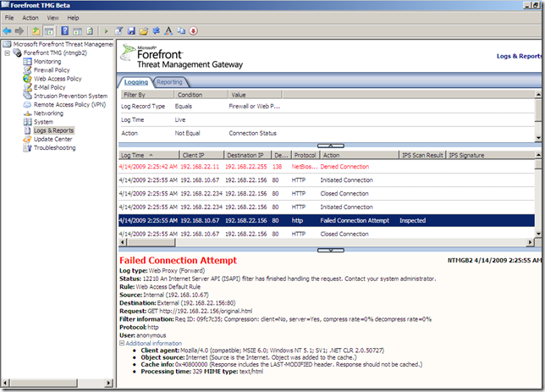This screenshot has height=392, width=545.
Task: Select Intrusion Prevention System node
Action: tap(70, 96)
